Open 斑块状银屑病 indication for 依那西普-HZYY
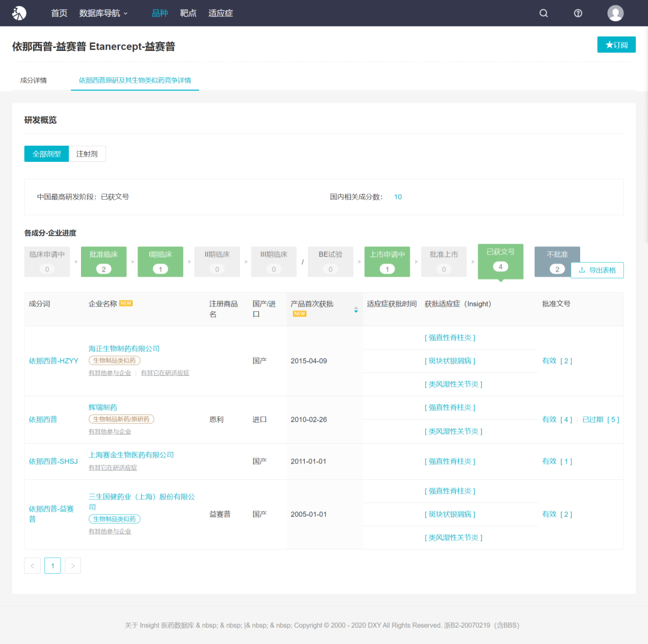Screen dimensions: 648x644 (x=449, y=360)
